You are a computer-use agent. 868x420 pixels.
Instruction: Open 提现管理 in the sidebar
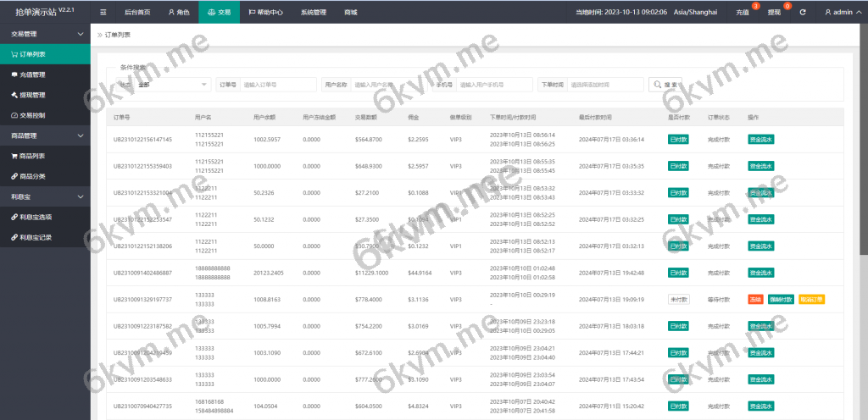coord(45,95)
